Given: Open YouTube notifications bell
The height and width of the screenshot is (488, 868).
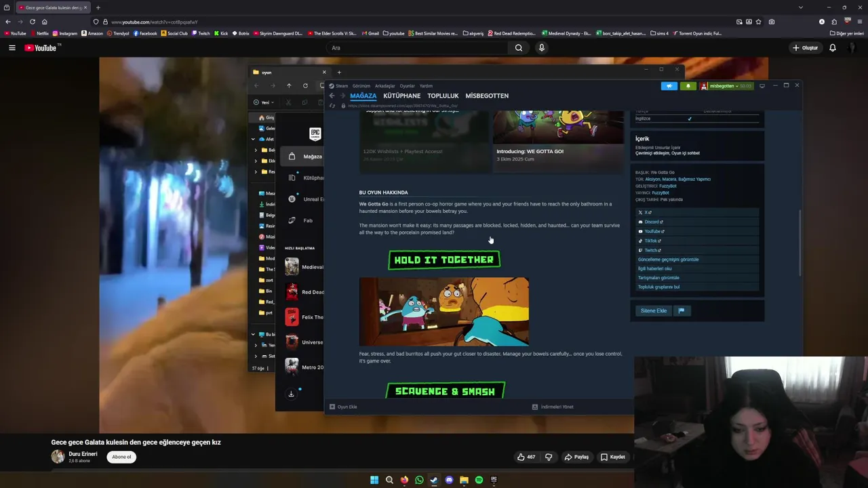Looking at the screenshot, I should click(x=833, y=47).
